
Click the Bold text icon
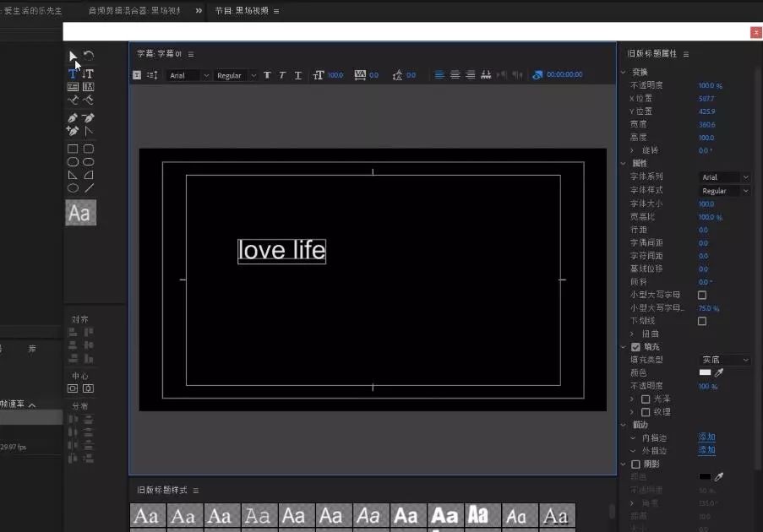(267, 75)
